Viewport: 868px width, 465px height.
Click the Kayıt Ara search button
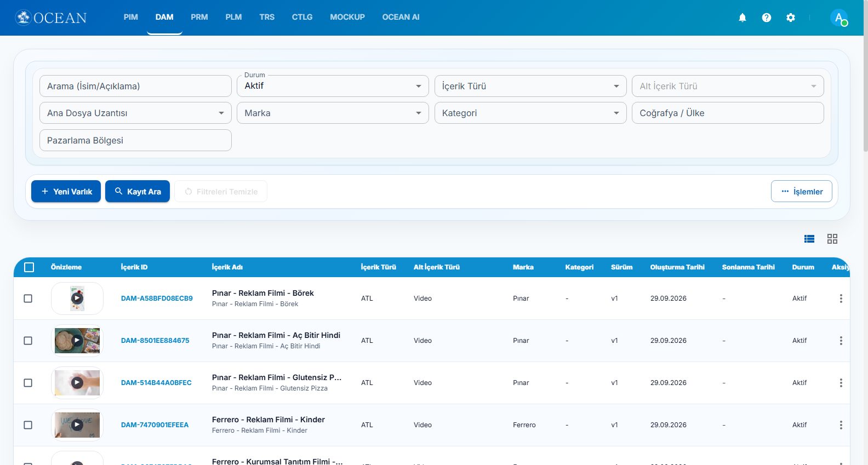pos(138,192)
